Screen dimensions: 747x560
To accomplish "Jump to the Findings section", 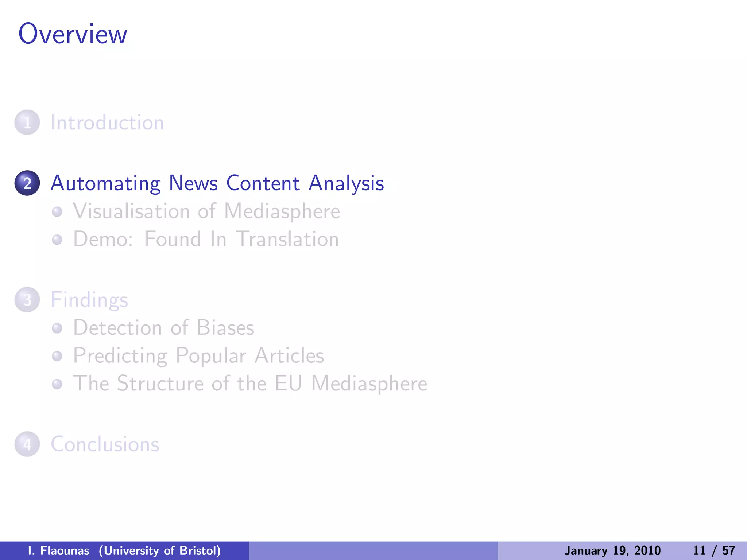I will tap(89, 300).
